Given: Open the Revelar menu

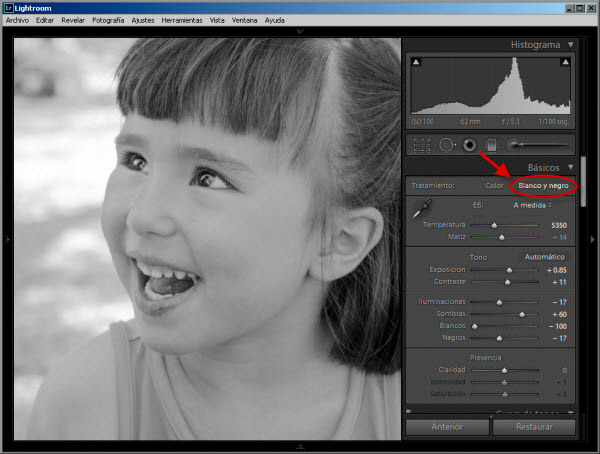Looking at the screenshot, I should (73, 20).
